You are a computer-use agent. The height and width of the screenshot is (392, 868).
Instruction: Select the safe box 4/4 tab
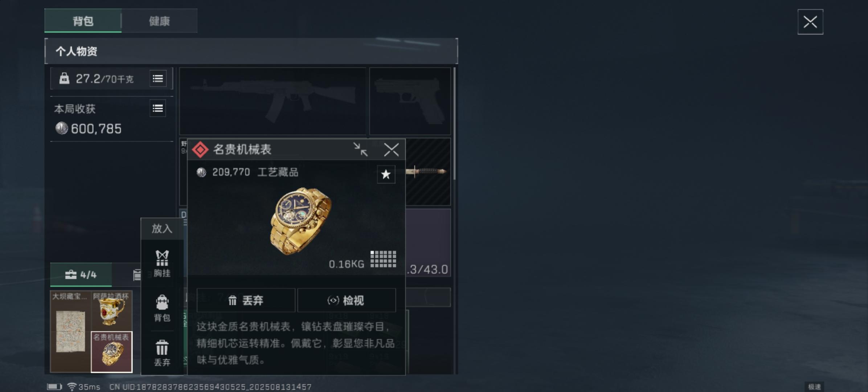coord(81,274)
